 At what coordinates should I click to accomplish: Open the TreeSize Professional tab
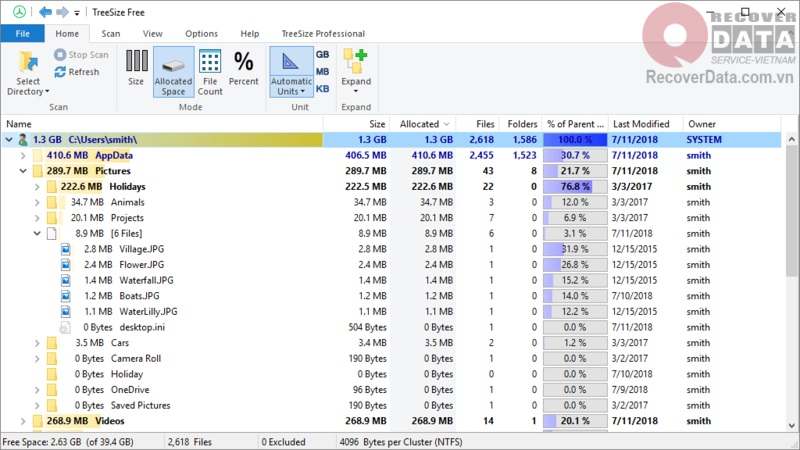pyautogui.click(x=323, y=34)
